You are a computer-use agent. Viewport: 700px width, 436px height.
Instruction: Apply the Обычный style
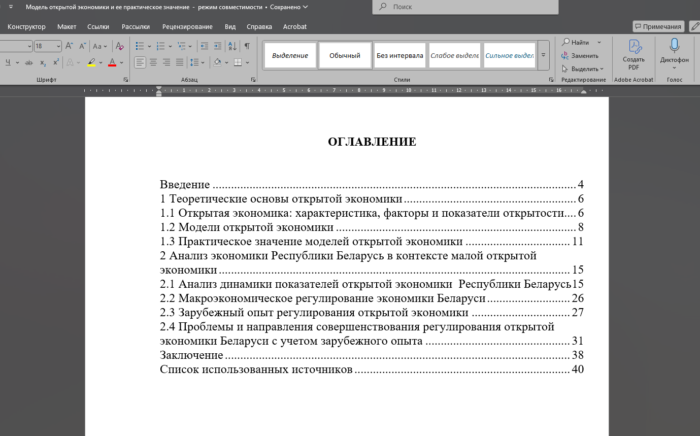[345, 55]
